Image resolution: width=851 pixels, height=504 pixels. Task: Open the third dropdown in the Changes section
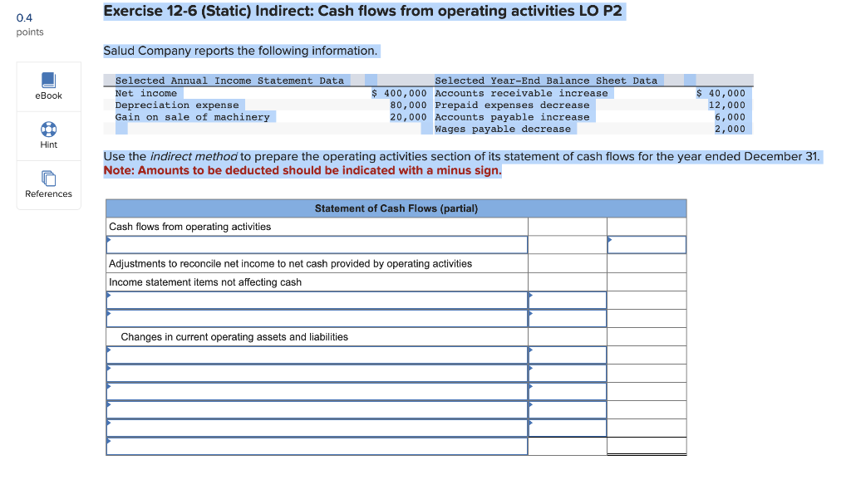316,391
